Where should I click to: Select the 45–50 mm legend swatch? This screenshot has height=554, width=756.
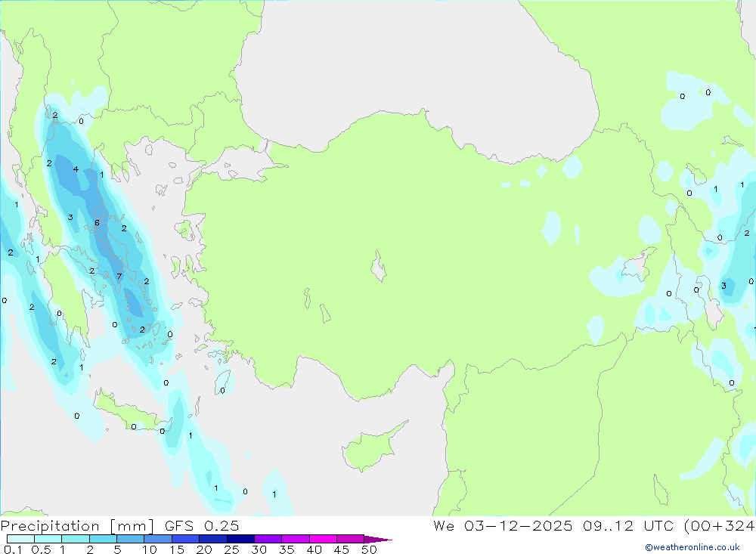tap(351, 539)
